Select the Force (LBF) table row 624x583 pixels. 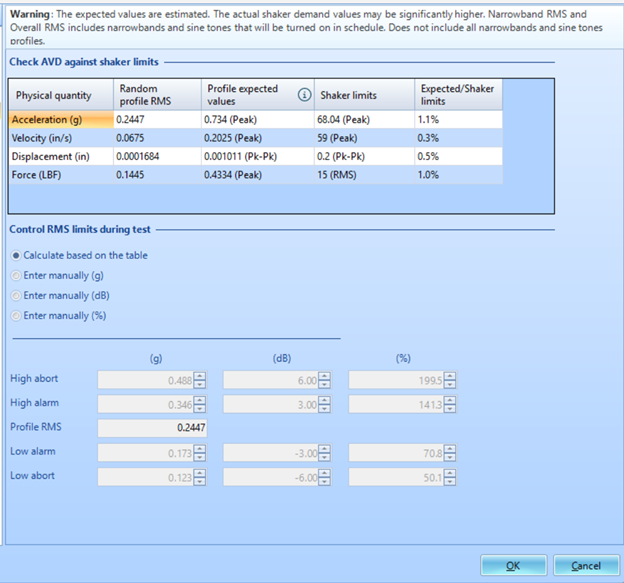tap(58, 174)
